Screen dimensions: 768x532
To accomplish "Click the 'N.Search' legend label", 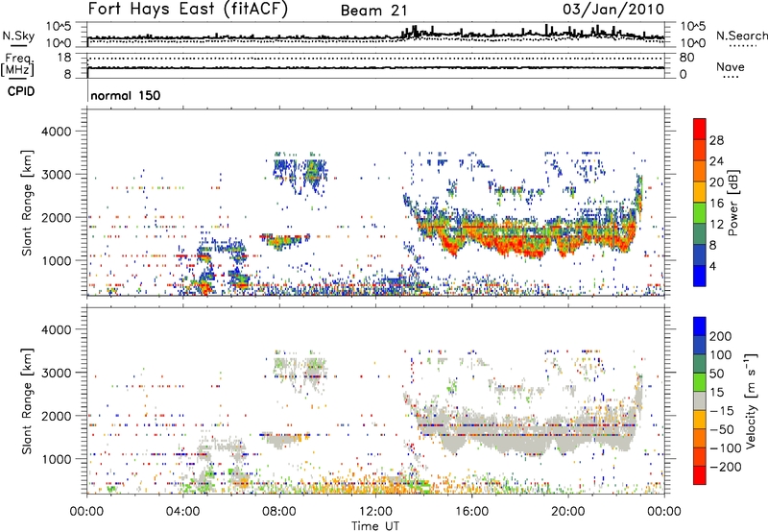I will pos(741,36).
